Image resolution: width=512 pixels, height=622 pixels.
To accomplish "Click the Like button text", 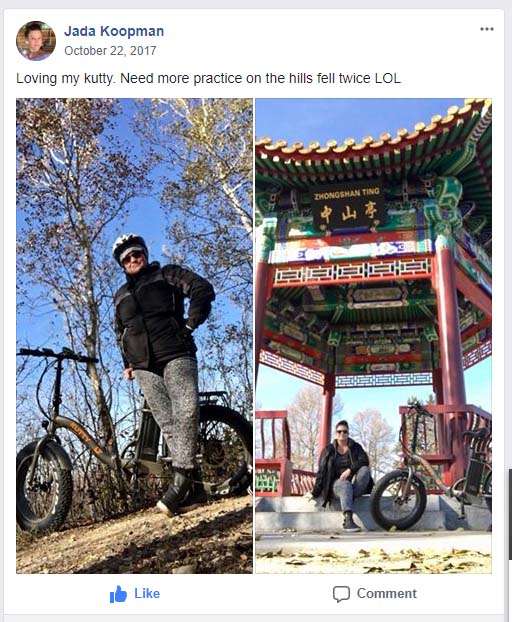I will coord(147,593).
